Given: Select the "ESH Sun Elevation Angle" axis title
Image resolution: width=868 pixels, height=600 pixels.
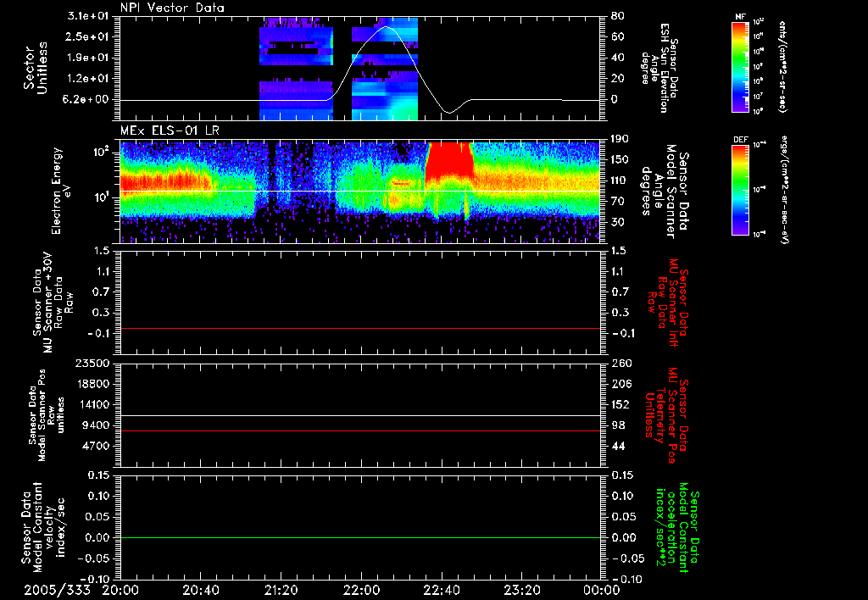Looking at the screenshot, I should [661, 68].
